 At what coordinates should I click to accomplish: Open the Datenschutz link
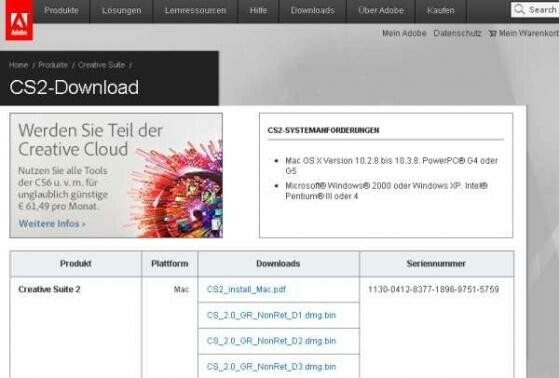pos(457,34)
